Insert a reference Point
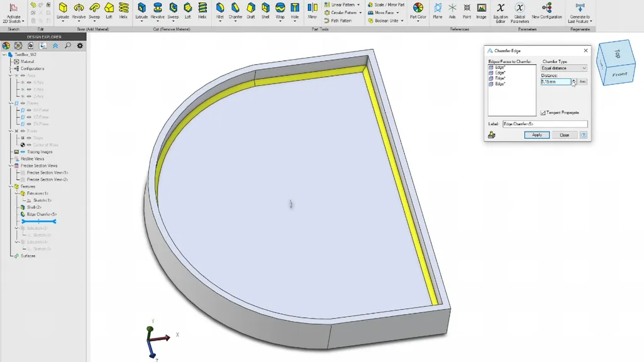Viewport: 644px width, 362px height. [x=467, y=11]
